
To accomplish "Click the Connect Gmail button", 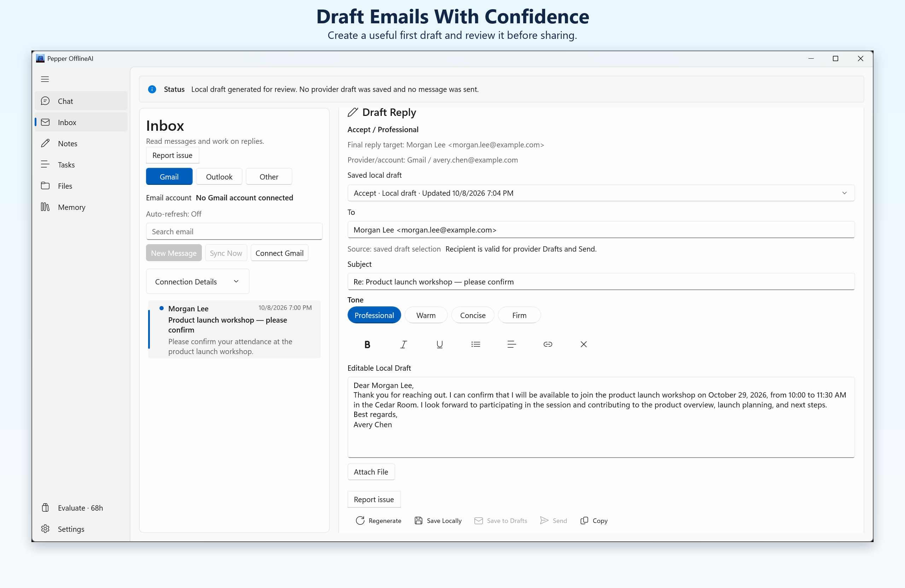I will 280,253.
